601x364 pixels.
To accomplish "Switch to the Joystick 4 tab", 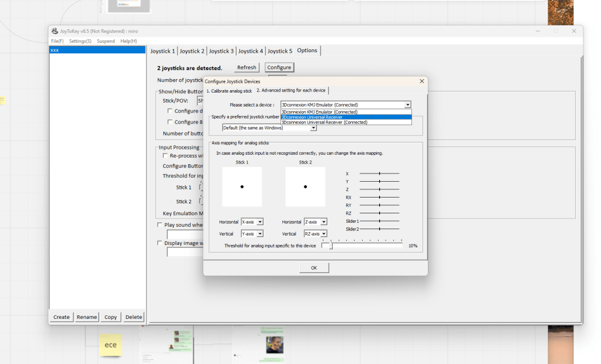I will (x=251, y=51).
